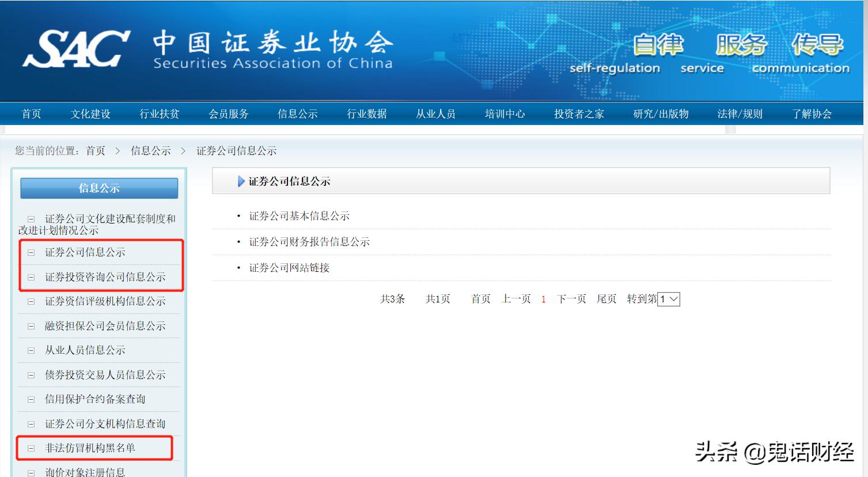Screen dimensions: 868x477
Task: Click 下一页 in the pagination bar
Action: coord(571,298)
